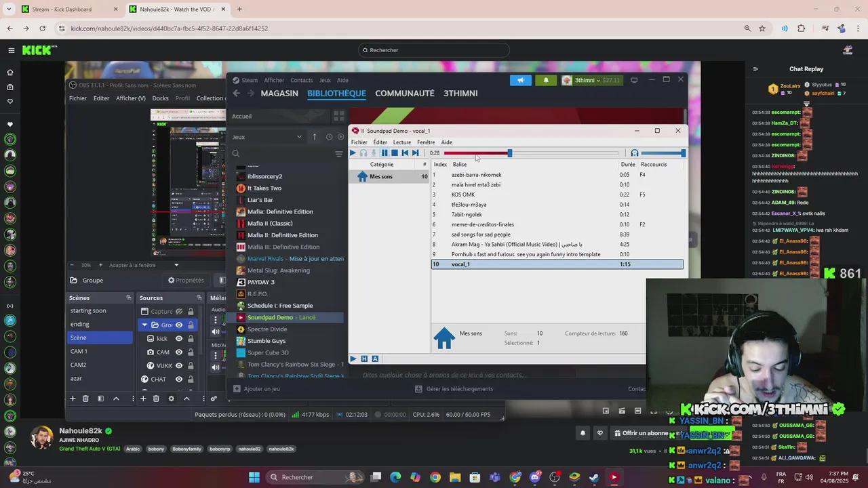Screen dimensions: 868x488
Task: Collapse the OBS Groupe source folder
Action: (x=144, y=325)
